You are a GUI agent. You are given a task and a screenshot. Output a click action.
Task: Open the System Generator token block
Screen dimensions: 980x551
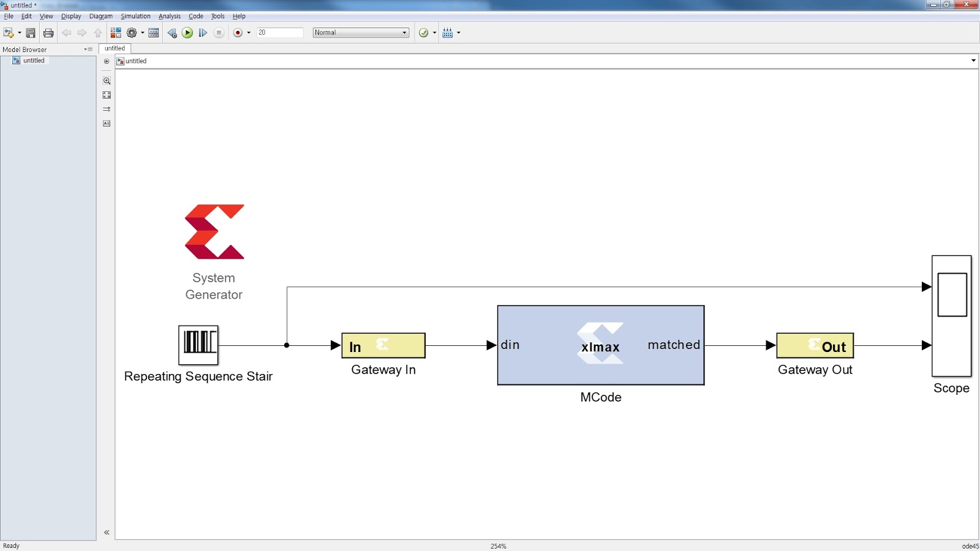[214, 231]
